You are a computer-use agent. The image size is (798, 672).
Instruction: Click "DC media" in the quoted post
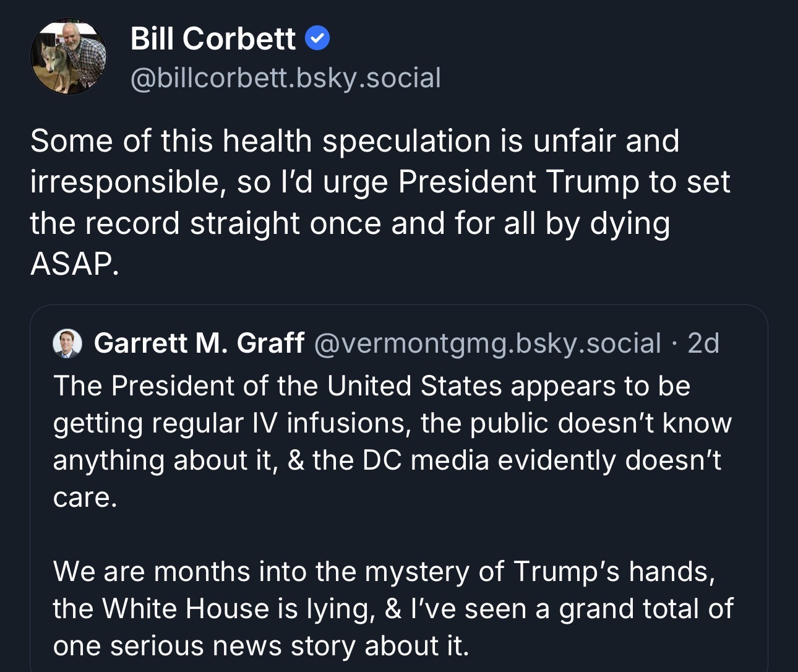tap(426, 461)
